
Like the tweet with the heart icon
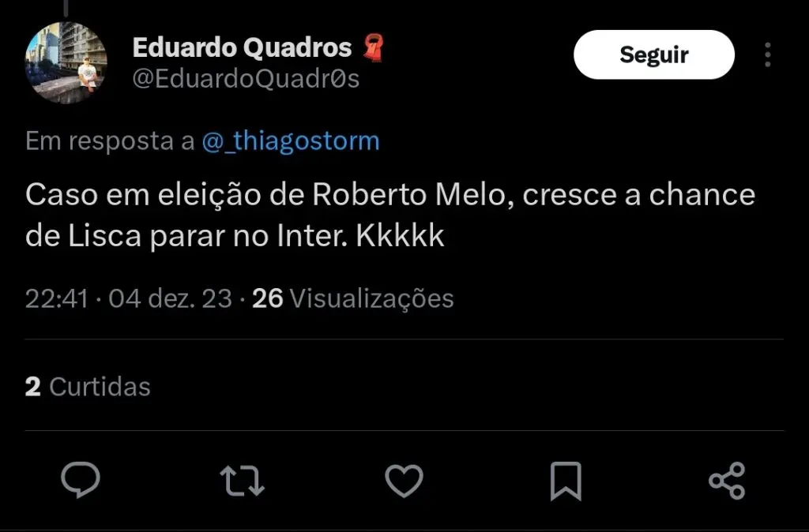click(x=404, y=480)
